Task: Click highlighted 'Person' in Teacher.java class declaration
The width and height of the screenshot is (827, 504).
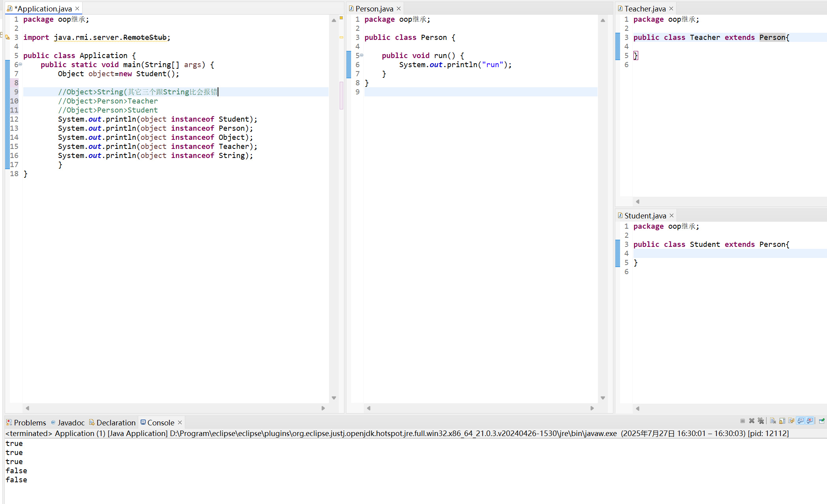Action: (772, 38)
